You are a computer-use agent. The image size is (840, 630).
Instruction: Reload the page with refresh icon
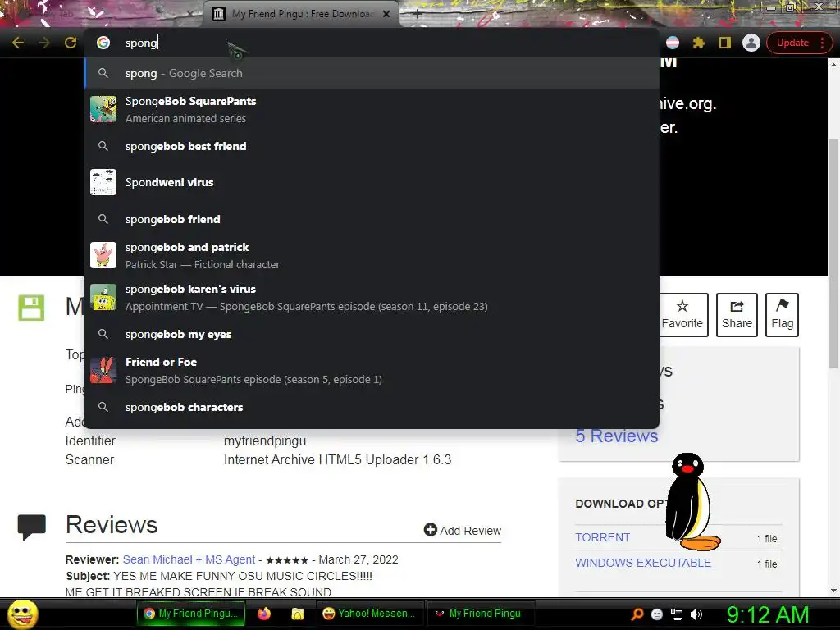71,43
